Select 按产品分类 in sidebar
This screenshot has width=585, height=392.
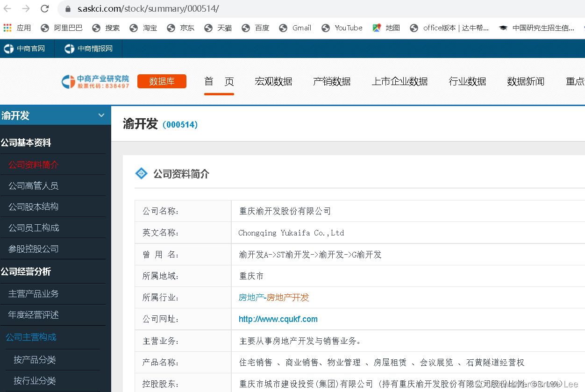tap(35, 360)
